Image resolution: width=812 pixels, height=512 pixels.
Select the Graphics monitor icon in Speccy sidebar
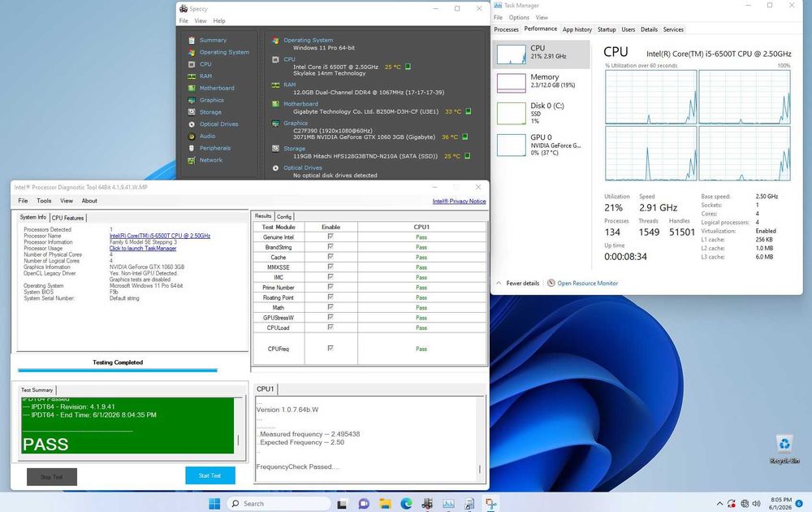tap(192, 100)
